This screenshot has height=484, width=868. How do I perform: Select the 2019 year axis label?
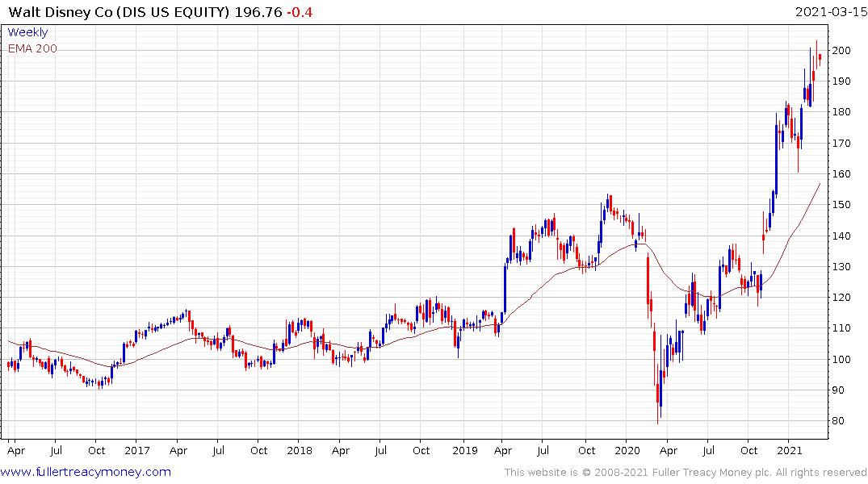coord(465,450)
